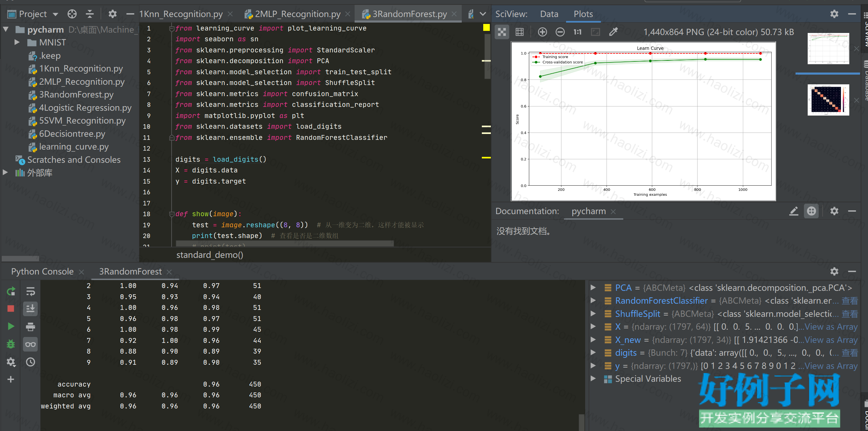Select Scratches and Consoles node
868x431 pixels.
tap(74, 160)
